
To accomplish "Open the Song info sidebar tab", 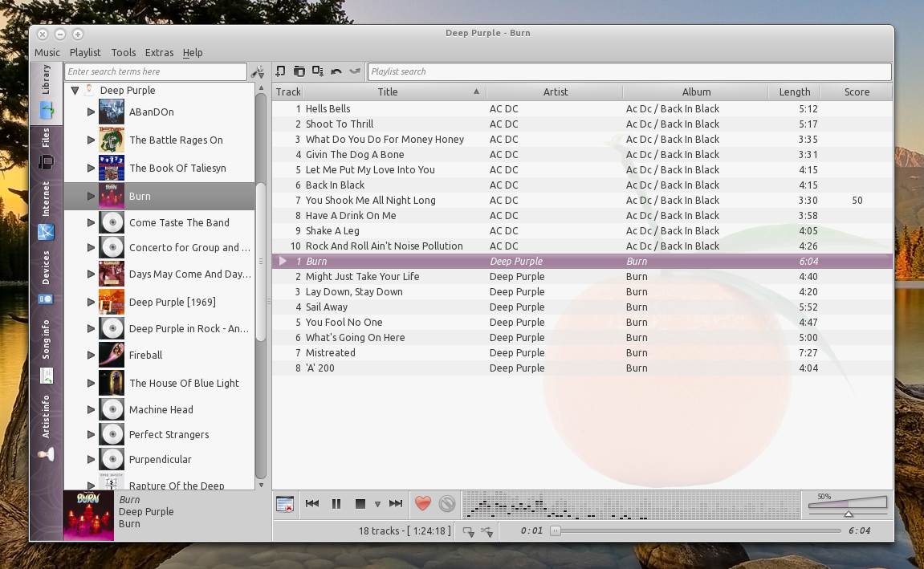I will tap(46, 352).
